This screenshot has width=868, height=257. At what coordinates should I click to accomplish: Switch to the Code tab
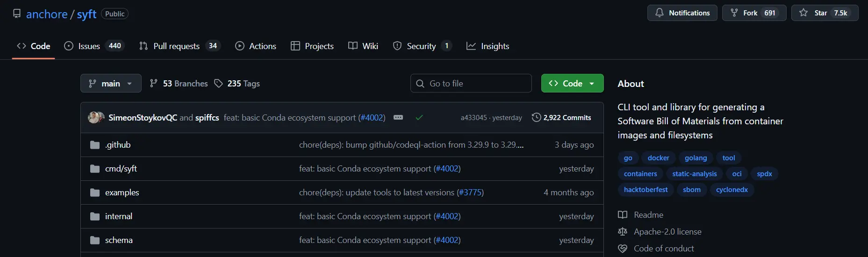pos(34,46)
